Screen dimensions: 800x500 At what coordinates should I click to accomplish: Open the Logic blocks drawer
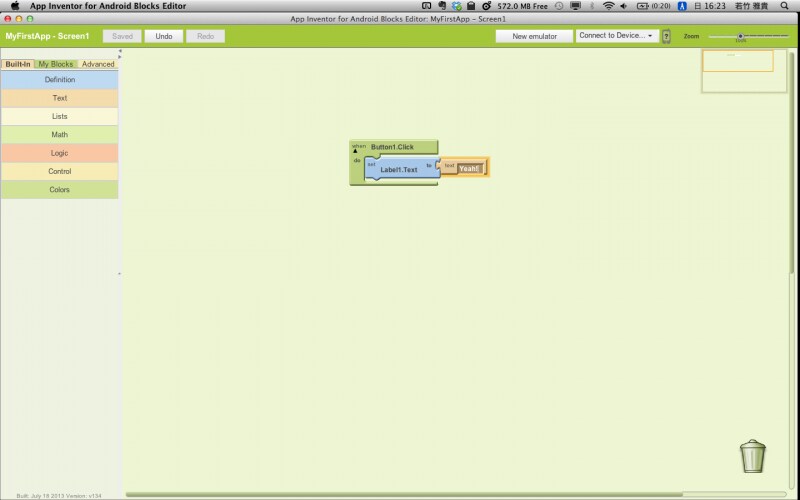[x=59, y=153]
